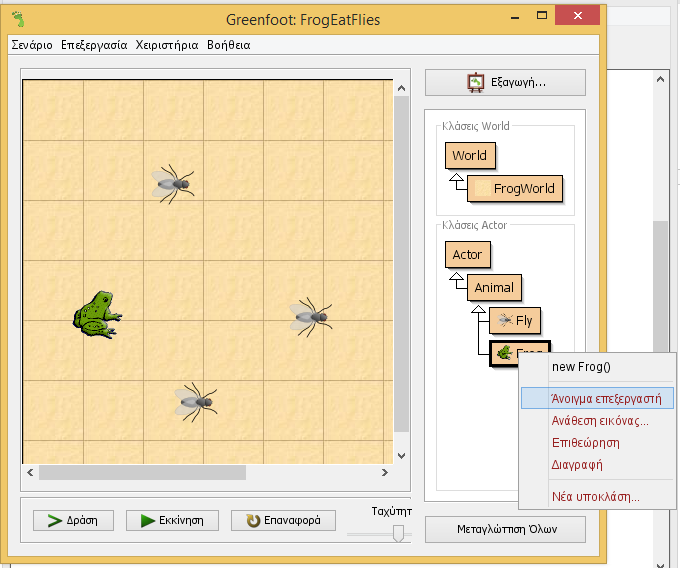Select the fly at the bottom of the world
The width and height of the screenshot is (680, 568).
coord(196,402)
